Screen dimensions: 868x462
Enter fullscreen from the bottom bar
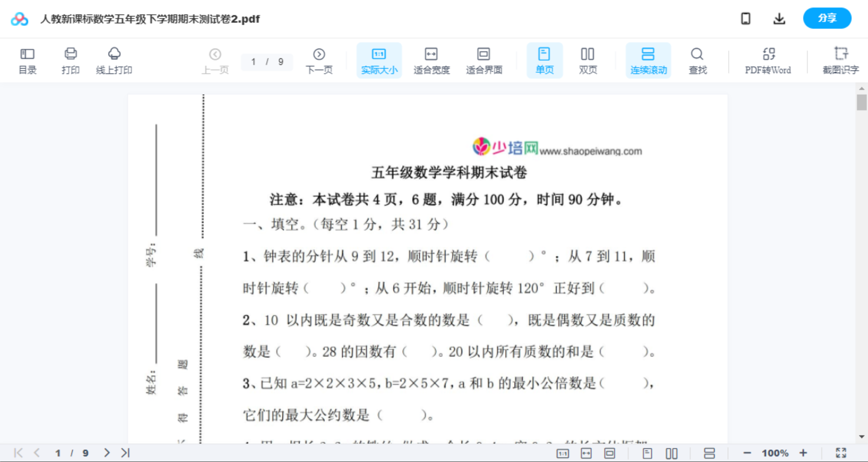(841, 452)
